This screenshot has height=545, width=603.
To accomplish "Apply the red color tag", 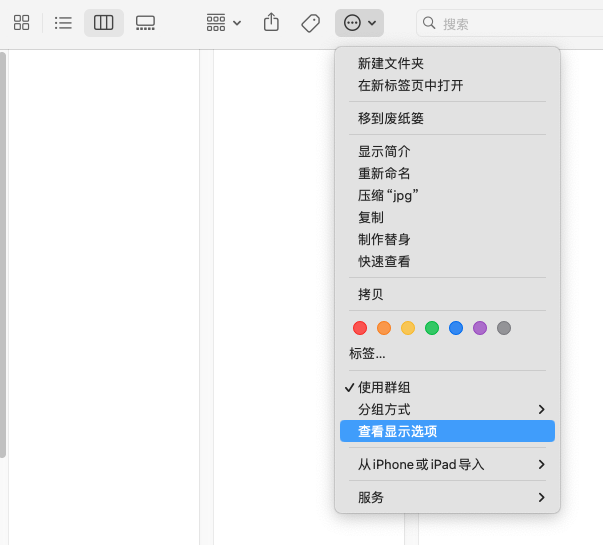I will click(360, 328).
